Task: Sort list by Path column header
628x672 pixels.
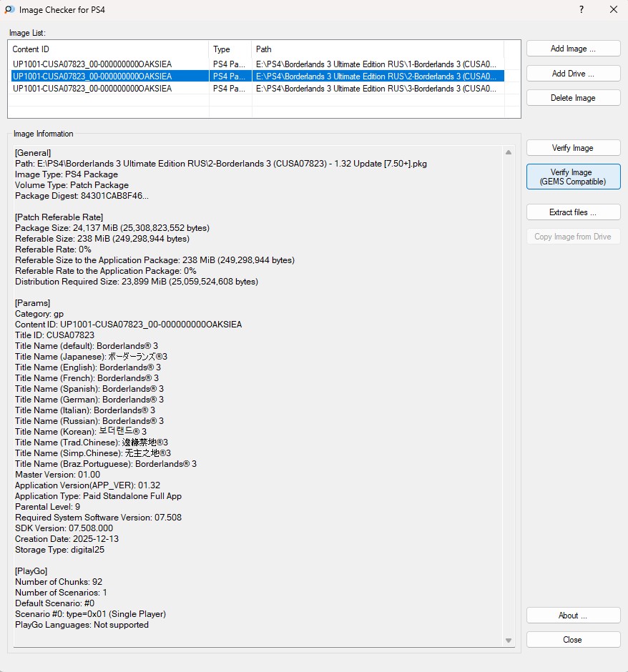Action: pos(378,49)
